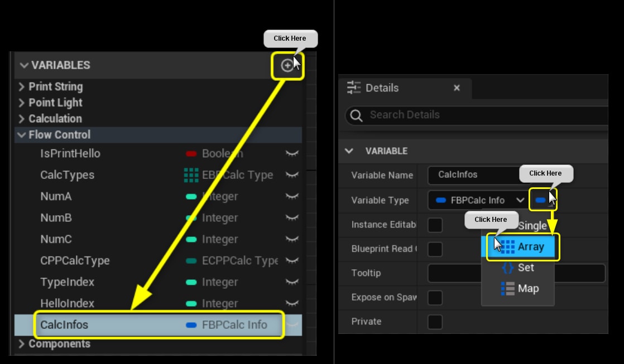Collapse the Flow Control category

(x=21, y=134)
